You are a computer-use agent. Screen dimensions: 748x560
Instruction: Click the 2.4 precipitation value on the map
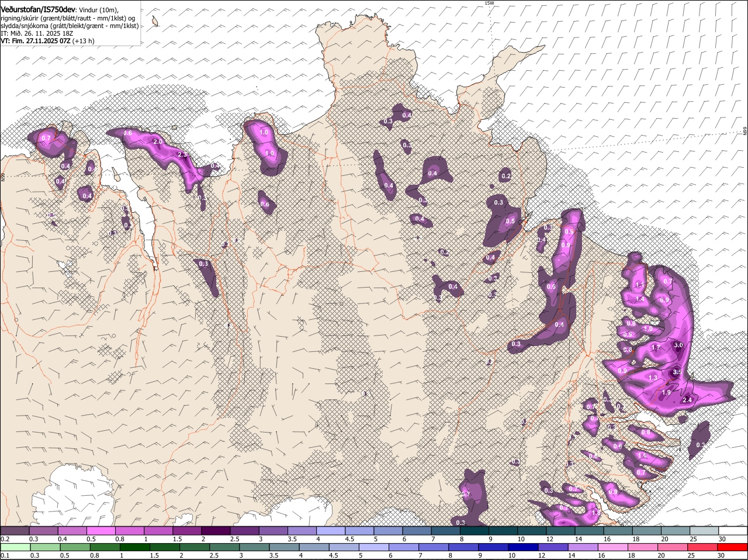[x=687, y=400]
